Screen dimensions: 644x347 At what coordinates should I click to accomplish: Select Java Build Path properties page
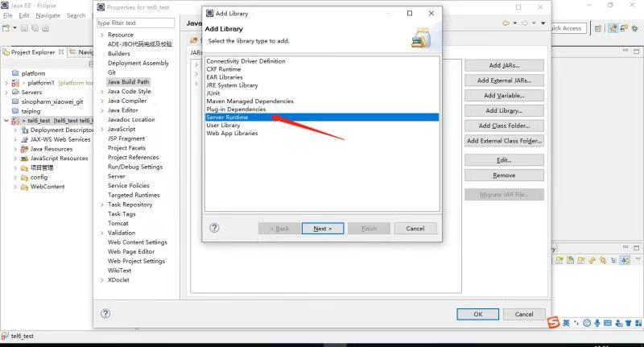point(128,82)
